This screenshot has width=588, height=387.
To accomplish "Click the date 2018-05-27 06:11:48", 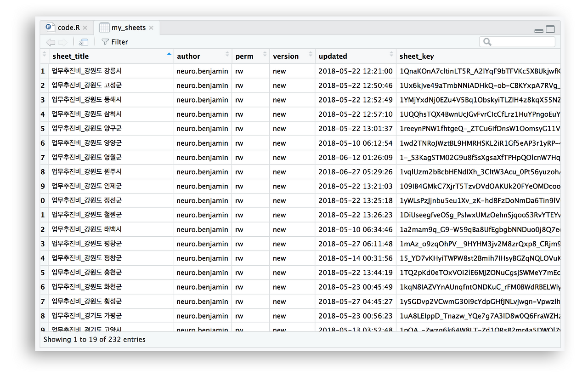I will click(356, 244).
